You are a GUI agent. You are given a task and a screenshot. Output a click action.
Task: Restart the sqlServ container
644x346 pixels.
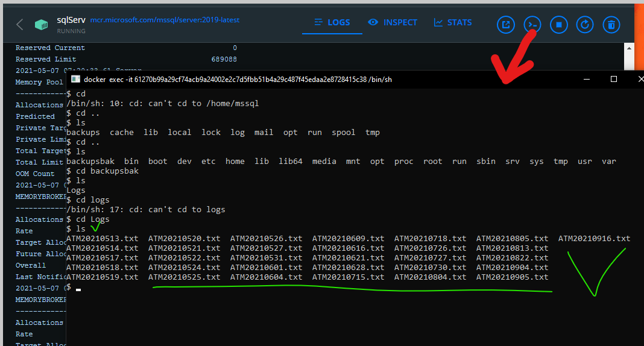click(x=585, y=25)
